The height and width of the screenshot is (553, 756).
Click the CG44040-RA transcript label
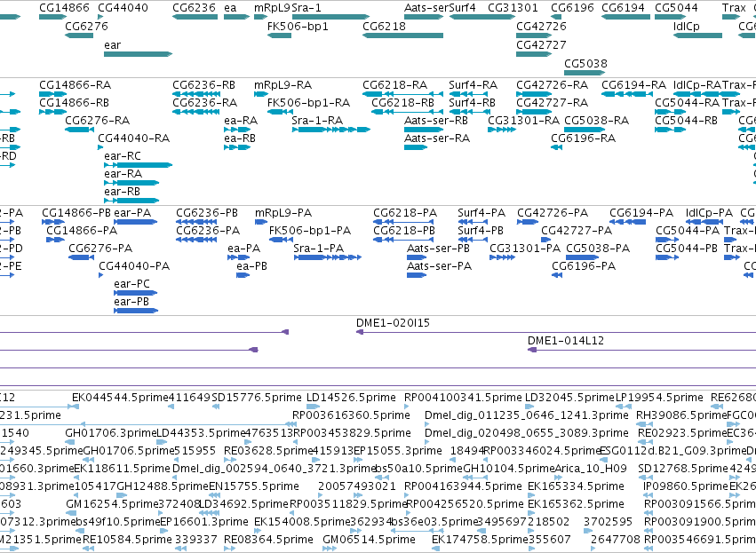point(133,138)
